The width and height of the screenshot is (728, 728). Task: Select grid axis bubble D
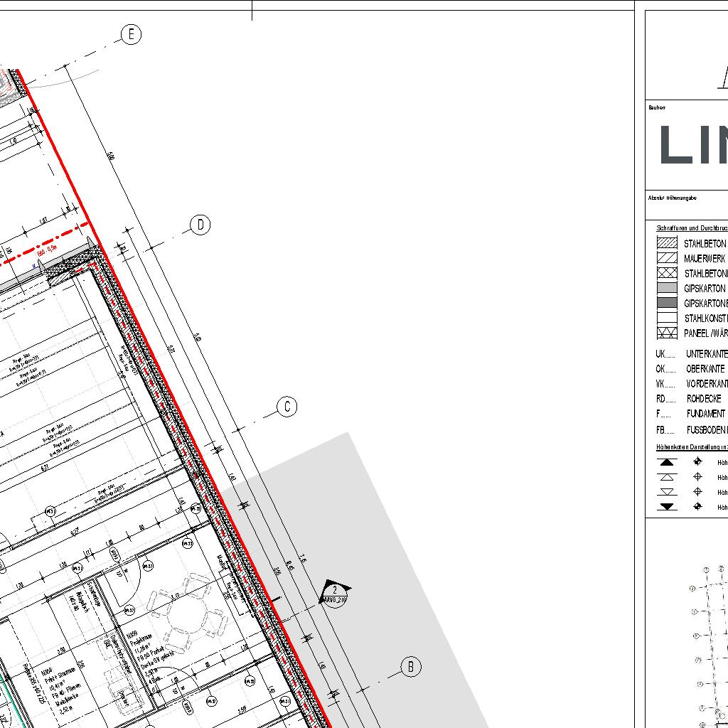[x=200, y=225]
